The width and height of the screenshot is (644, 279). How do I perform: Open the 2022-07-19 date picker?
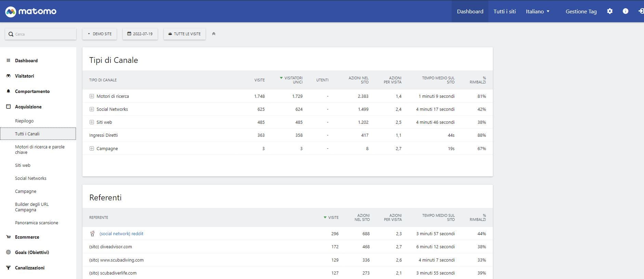pos(140,34)
